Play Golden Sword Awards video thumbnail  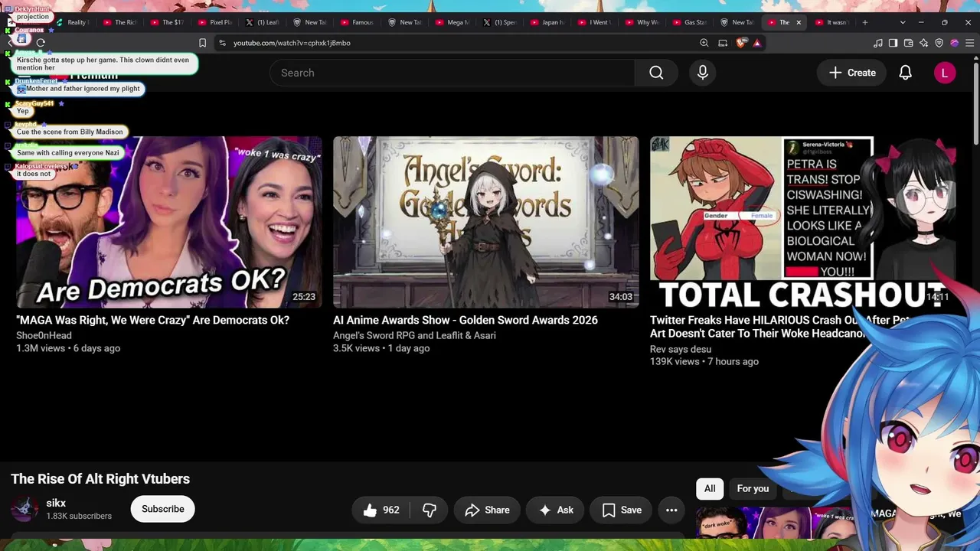pos(485,222)
